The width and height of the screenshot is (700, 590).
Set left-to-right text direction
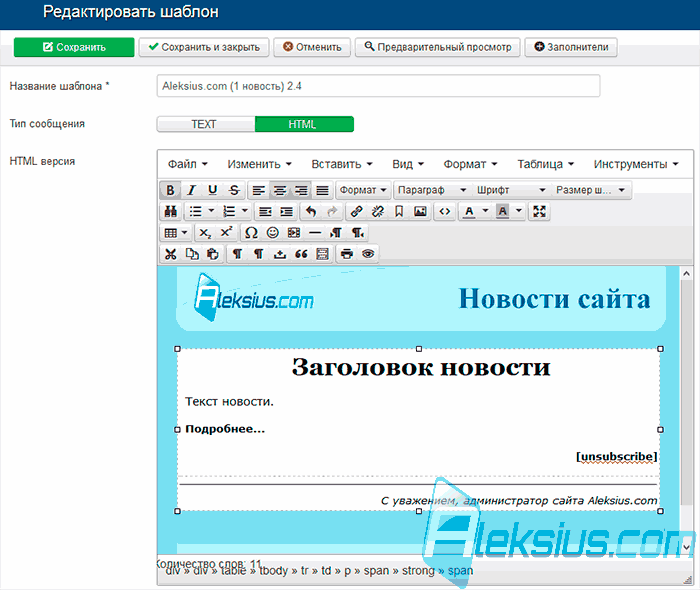[336, 233]
